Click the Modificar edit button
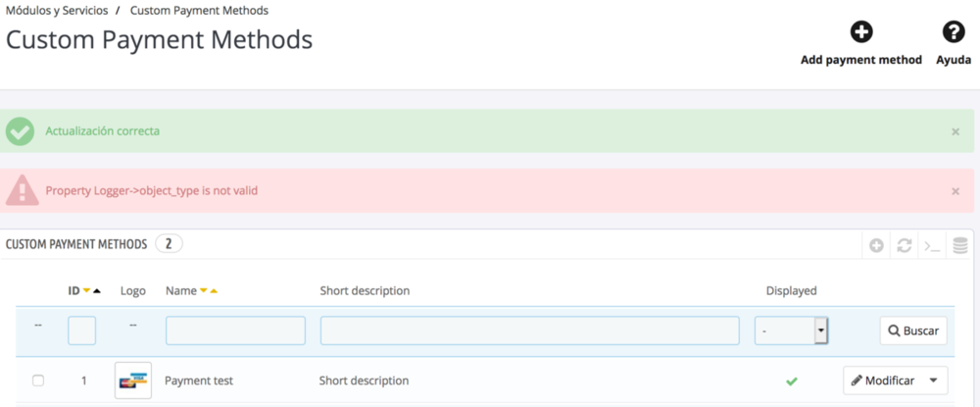 click(x=883, y=381)
